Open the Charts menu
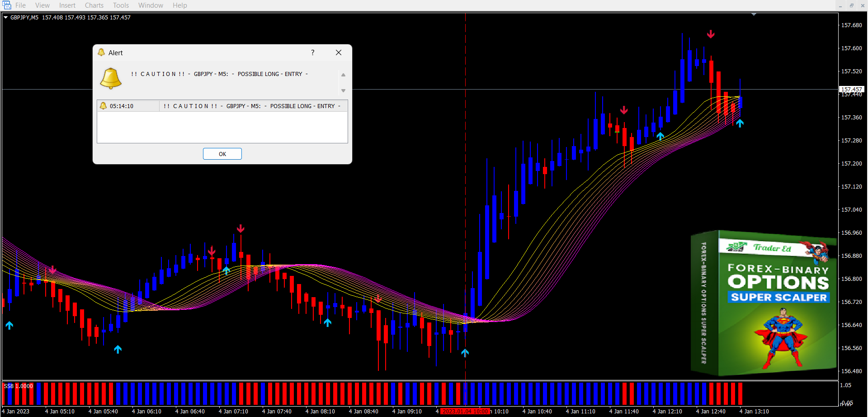 tap(94, 5)
